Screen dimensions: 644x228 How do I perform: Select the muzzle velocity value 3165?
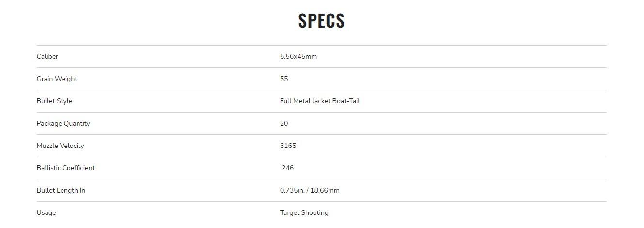click(288, 146)
